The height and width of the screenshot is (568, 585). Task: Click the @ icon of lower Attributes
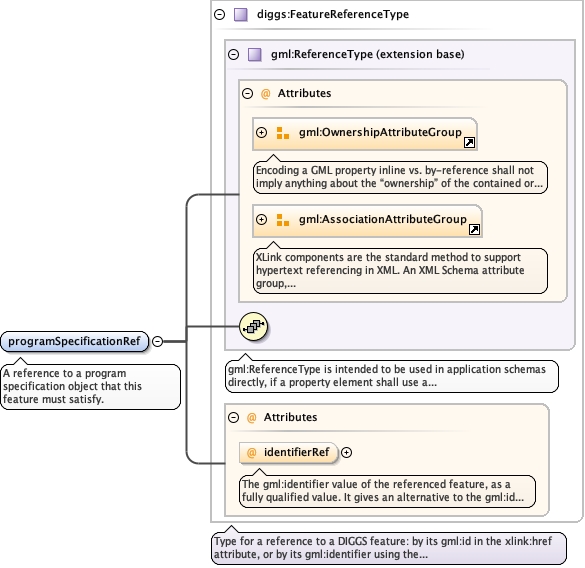point(252,417)
